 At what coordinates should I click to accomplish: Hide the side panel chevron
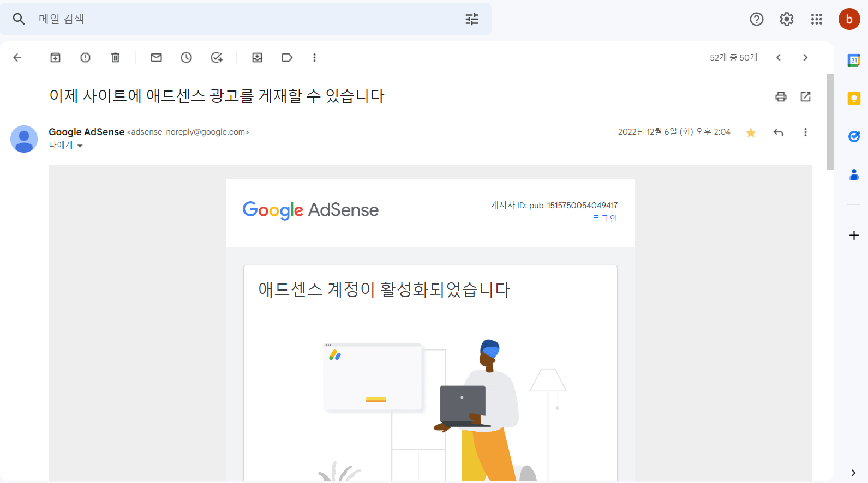tap(854, 473)
